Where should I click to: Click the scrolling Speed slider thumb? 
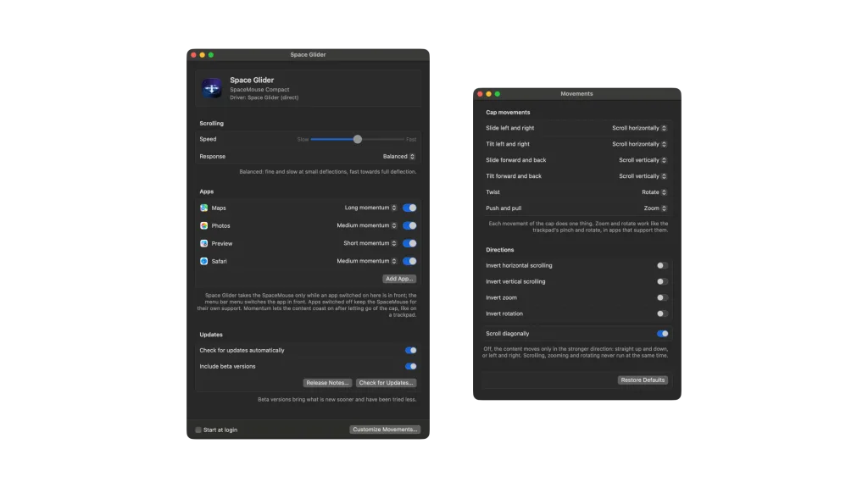click(358, 140)
